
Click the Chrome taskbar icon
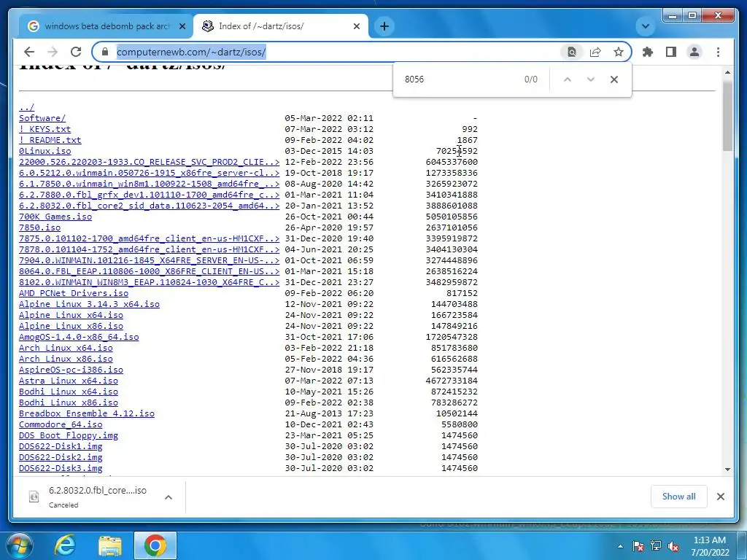(x=155, y=545)
